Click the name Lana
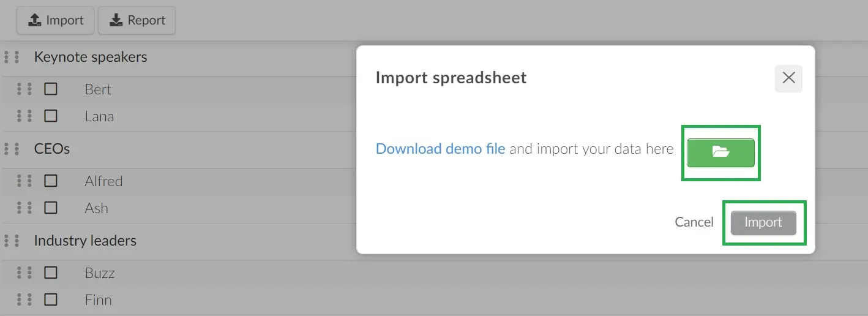This screenshot has width=868, height=316. pyautogui.click(x=99, y=116)
